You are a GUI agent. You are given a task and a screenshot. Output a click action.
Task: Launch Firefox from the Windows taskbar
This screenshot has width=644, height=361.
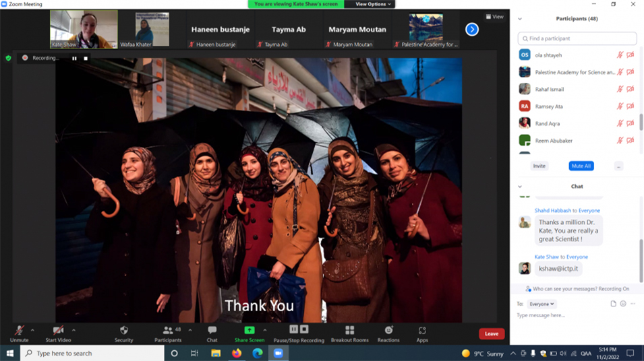237,354
